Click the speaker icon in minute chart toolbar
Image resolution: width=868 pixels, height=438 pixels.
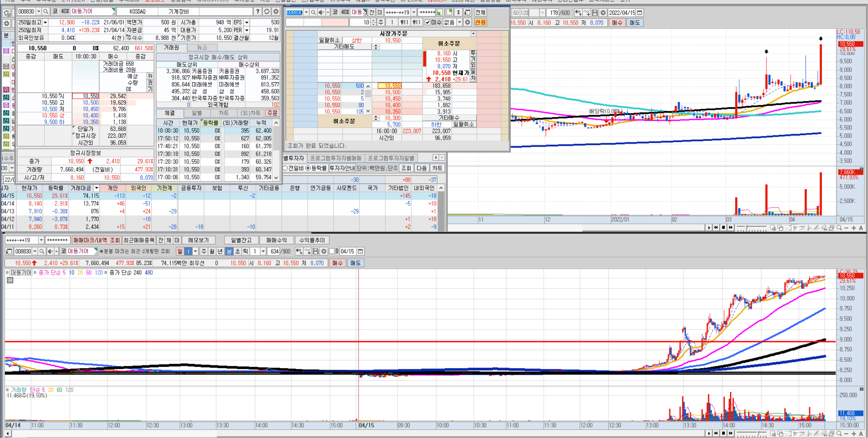(x=50, y=251)
